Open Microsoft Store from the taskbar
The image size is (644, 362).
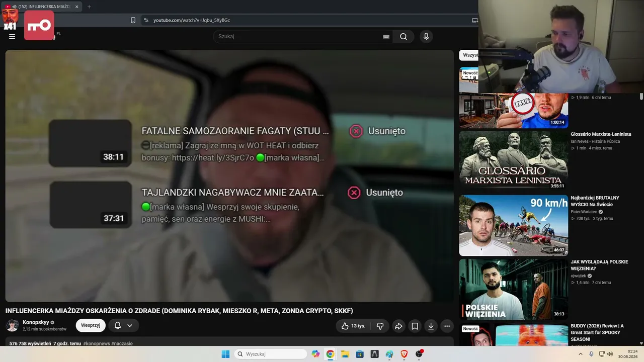[360, 354]
